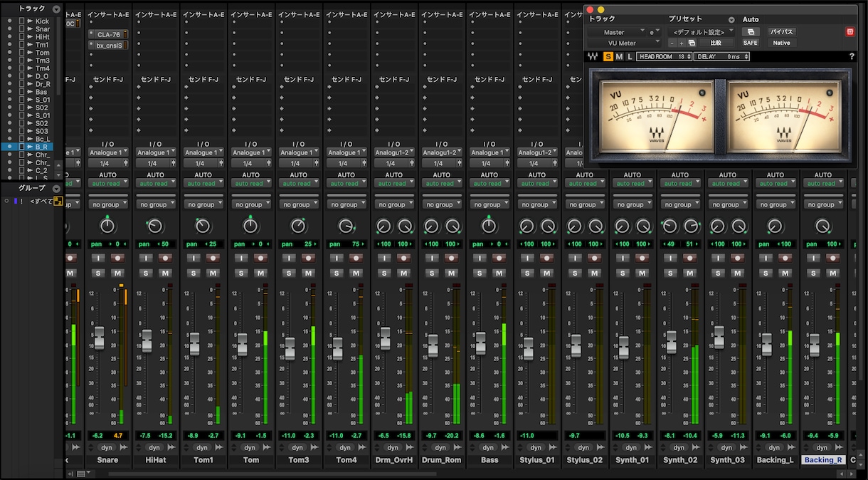This screenshot has width=868, height=480.
Task: Select Tm3 in track list
Action: tap(43, 61)
